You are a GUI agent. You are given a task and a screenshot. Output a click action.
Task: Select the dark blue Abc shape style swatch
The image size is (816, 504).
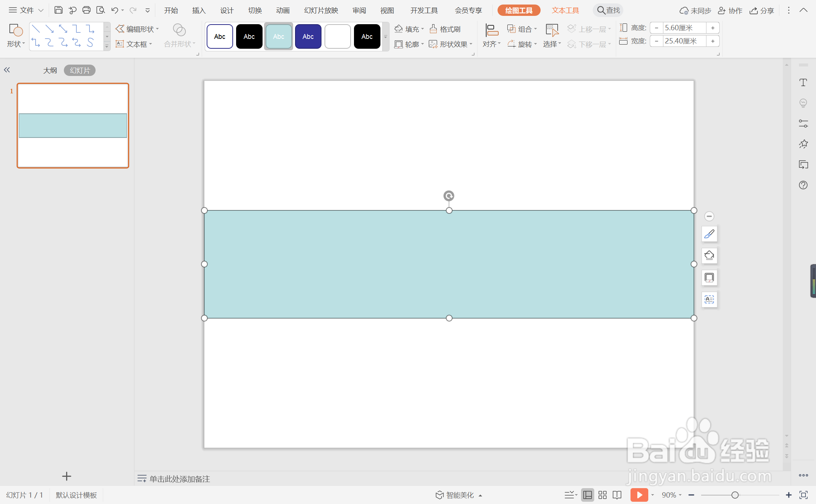tap(308, 36)
